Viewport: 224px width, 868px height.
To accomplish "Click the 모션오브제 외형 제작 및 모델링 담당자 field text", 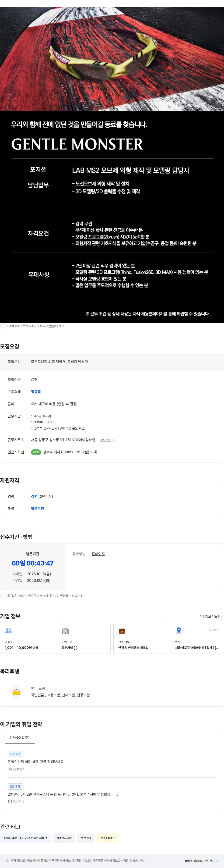I will (x=59, y=362).
